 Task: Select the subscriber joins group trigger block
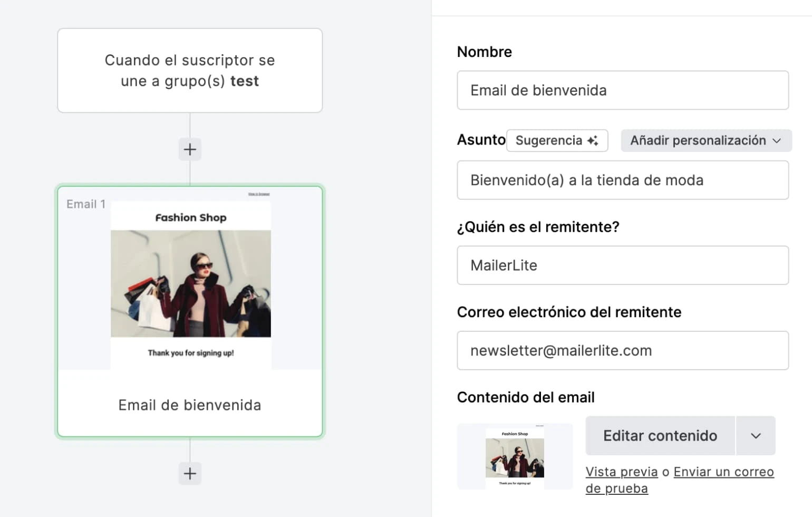pos(190,71)
